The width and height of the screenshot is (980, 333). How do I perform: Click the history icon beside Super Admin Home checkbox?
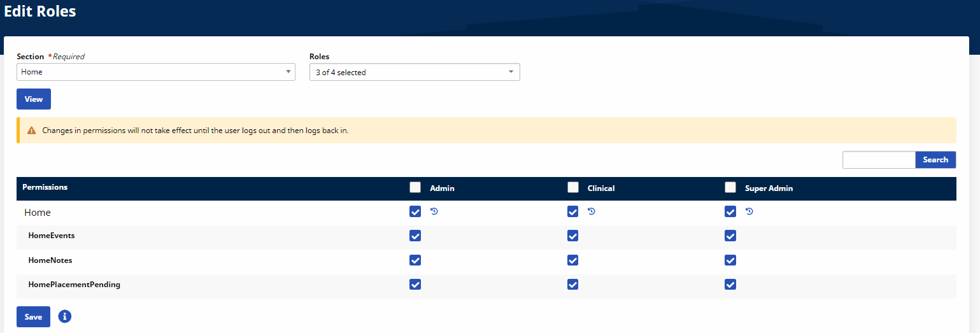point(749,211)
